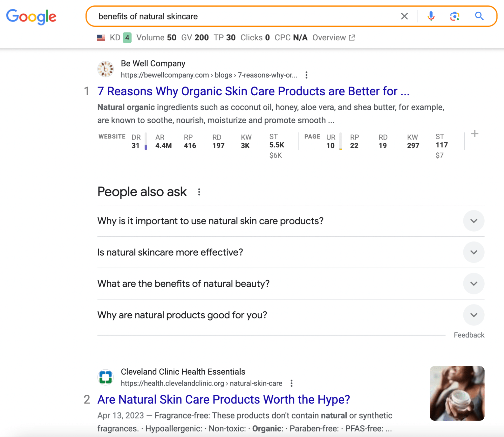The width and height of the screenshot is (504, 437).
Task: Click inside the search input field
Action: [227, 16]
